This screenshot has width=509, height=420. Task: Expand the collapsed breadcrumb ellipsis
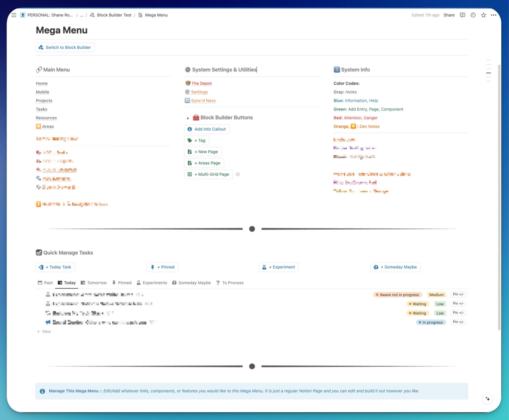pos(81,15)
